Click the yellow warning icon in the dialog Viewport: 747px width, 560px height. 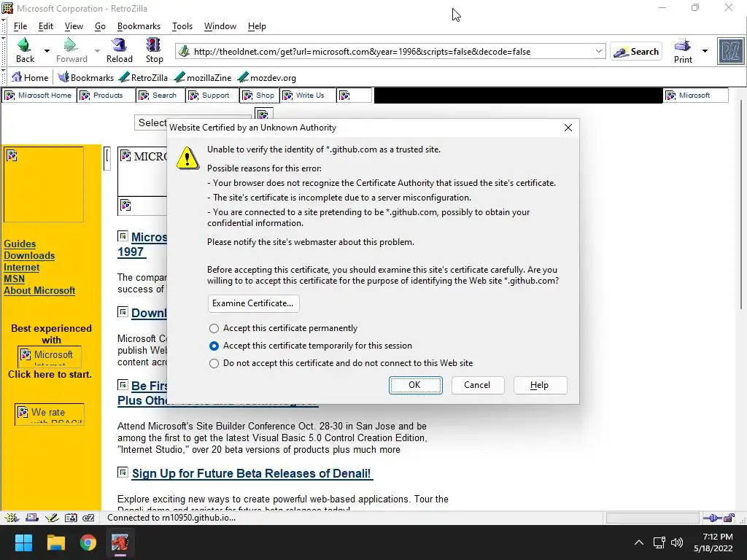click(x=187, y=158)
